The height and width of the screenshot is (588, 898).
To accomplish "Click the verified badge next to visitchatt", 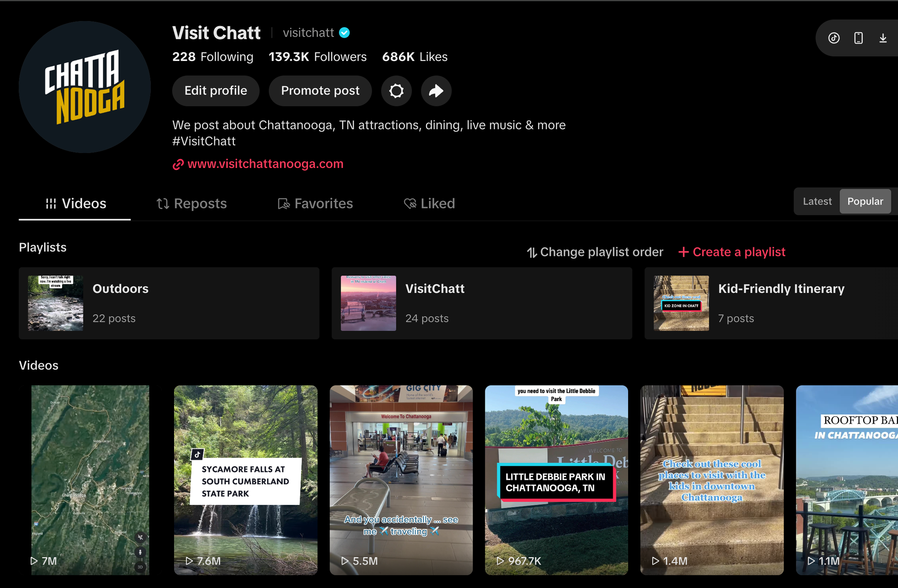I will pyautogui.click(x=344, y=33).
